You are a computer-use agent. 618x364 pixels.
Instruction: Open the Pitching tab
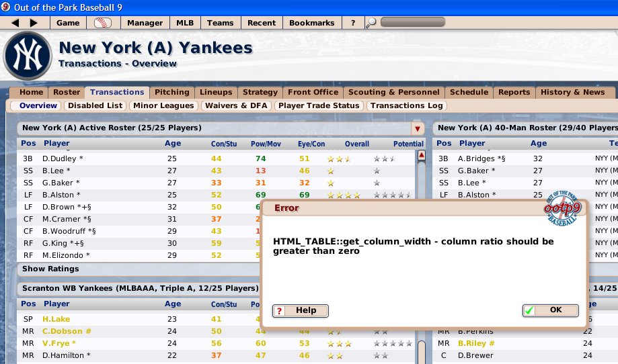[x=172, y=92]
